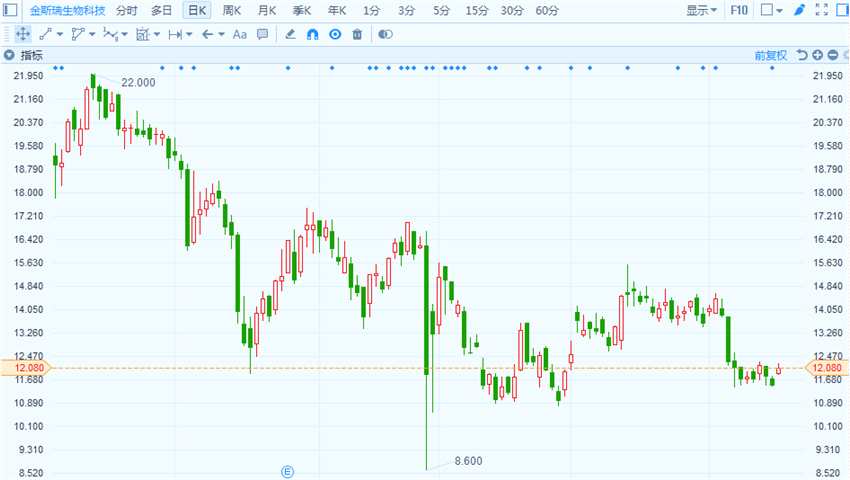Delete drawings with the trash icon
This screenshot has width=850, height=480.
[357, 34]
